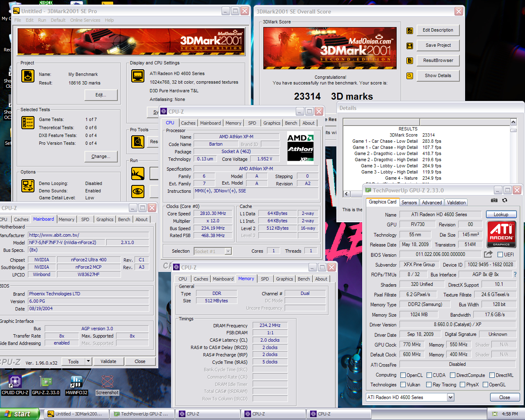
Task: Click the Close button in GPU-Z
Action: coord(504,397)
